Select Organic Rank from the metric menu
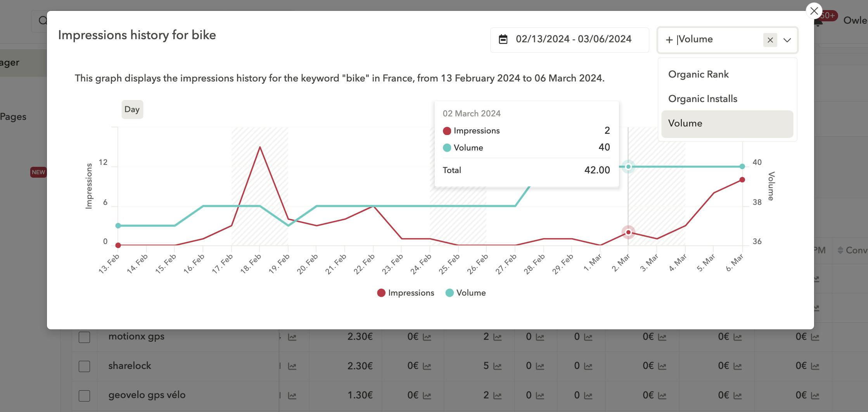 click(698, 74)
